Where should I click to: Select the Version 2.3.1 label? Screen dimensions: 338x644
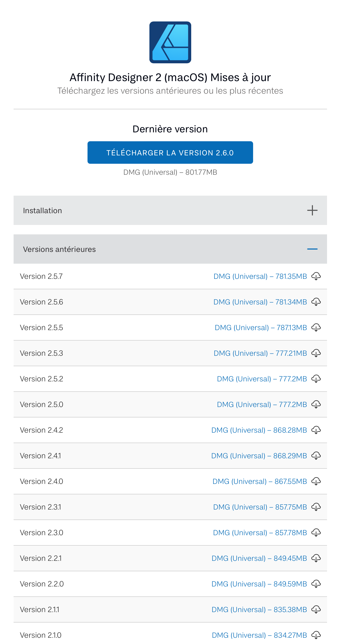tap(40, 507)
